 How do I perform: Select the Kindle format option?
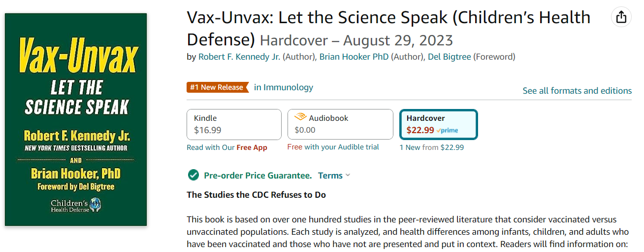click(x=234, y=125)
